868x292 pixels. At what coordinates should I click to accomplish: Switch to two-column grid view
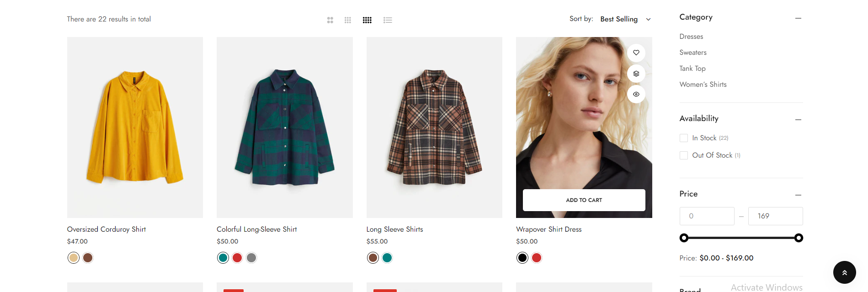[330, 20]
